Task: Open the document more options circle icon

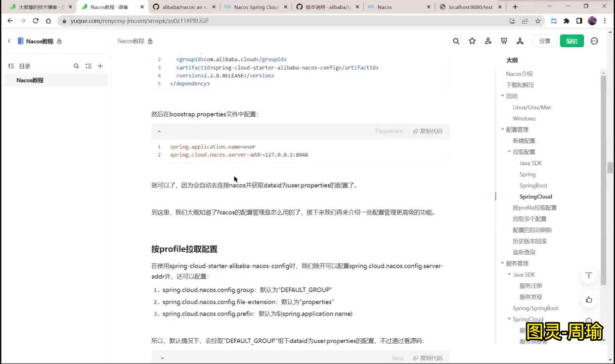Action: point(594,41)
